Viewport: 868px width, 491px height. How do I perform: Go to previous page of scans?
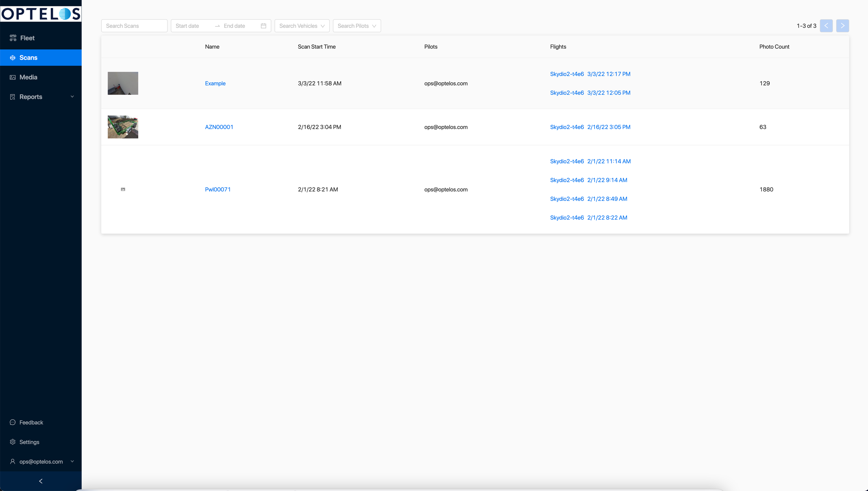click(x=826, y=26)
